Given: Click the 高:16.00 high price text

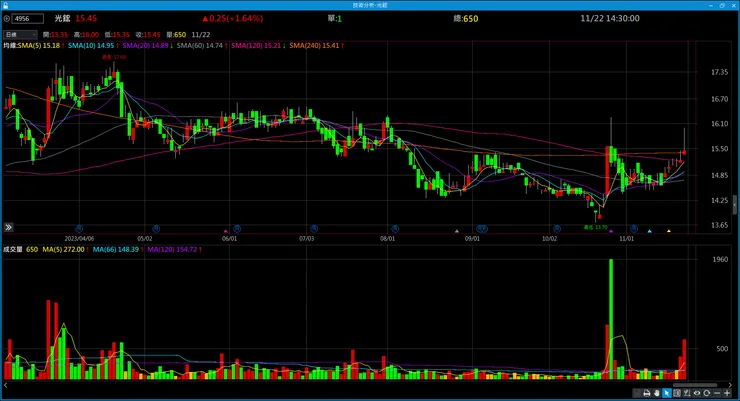Looking at the screenshot, I should click(x=86, y=34).
